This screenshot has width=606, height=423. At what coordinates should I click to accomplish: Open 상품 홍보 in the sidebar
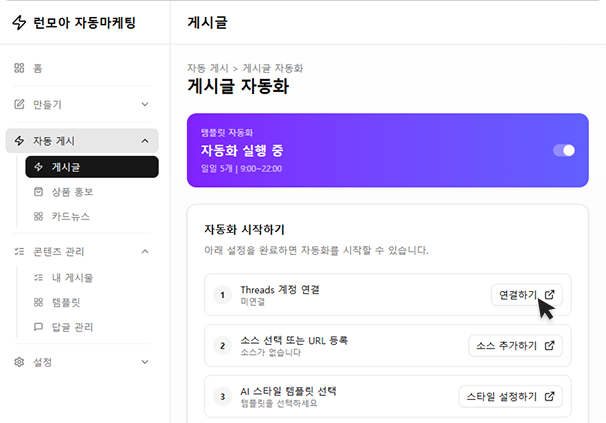tap(92, 192)
